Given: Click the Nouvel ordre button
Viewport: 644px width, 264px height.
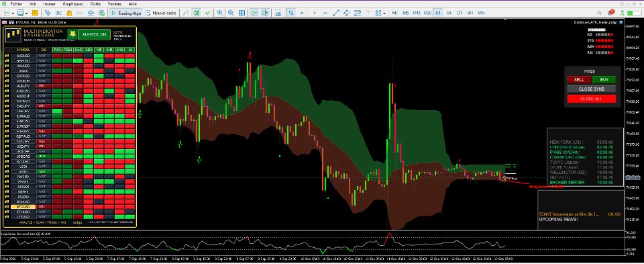Looking at the screenshot, I should click(x=161, y=13).
